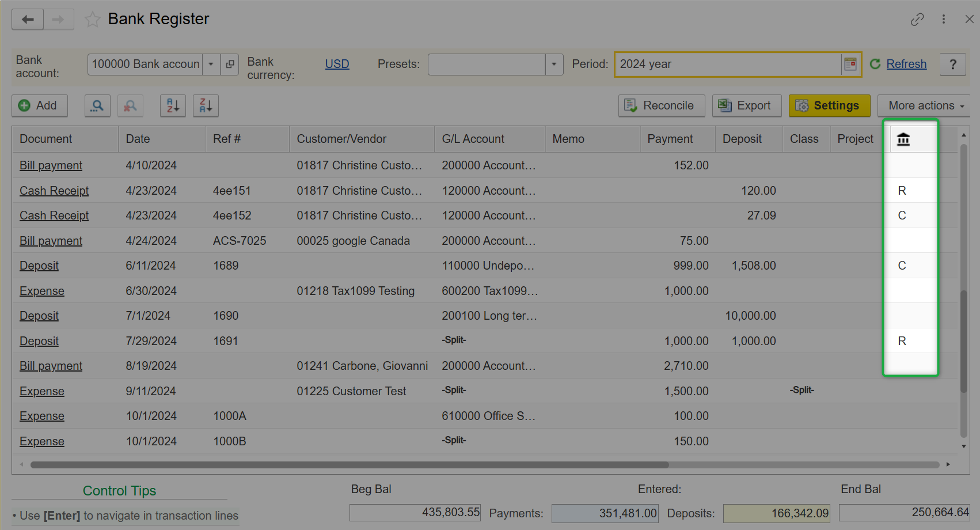This screenshot has height=530, width=980.
Task: Go back with the left arrow button
Action: 28,20
